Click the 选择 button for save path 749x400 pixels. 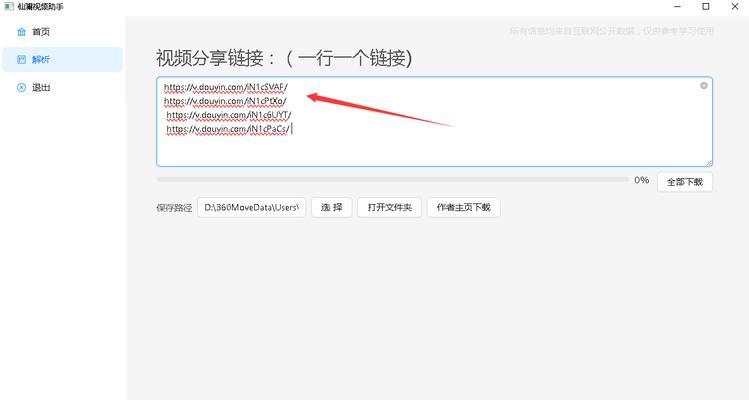tap(332, 207)
